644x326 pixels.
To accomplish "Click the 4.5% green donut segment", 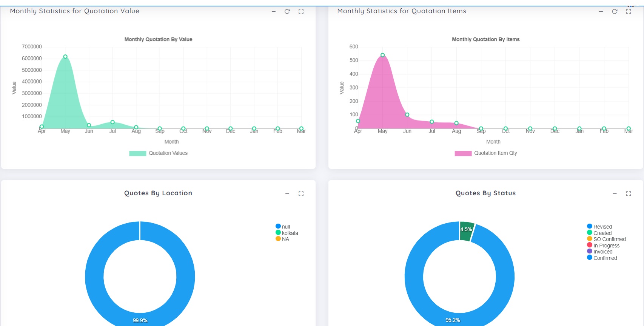I will click(467, 230).
